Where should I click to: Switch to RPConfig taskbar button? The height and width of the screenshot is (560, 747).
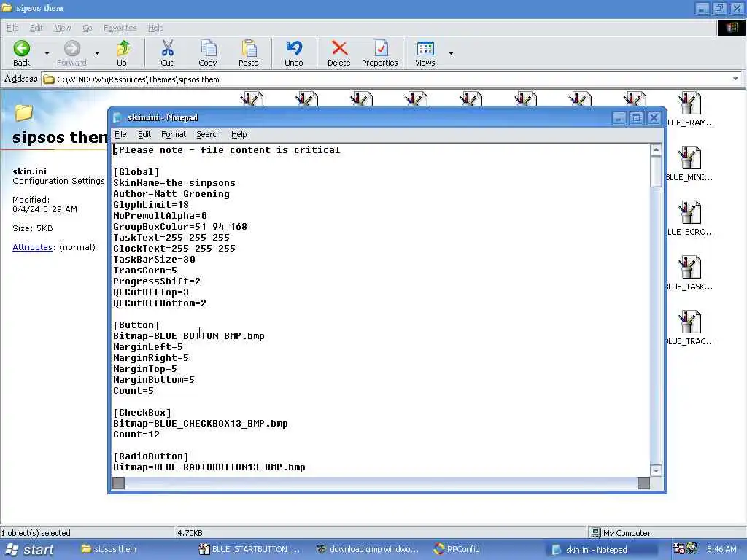[x=457, y=550]
